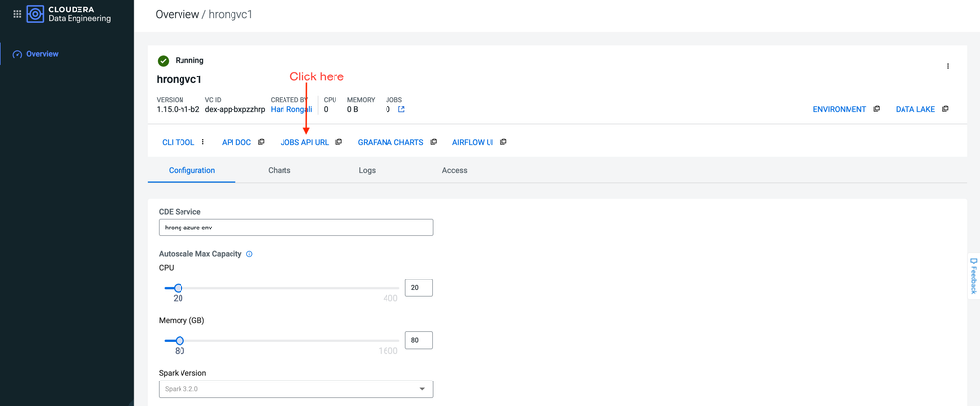
Task: Open the Spark Version dropdown
Action: [295, 389]
